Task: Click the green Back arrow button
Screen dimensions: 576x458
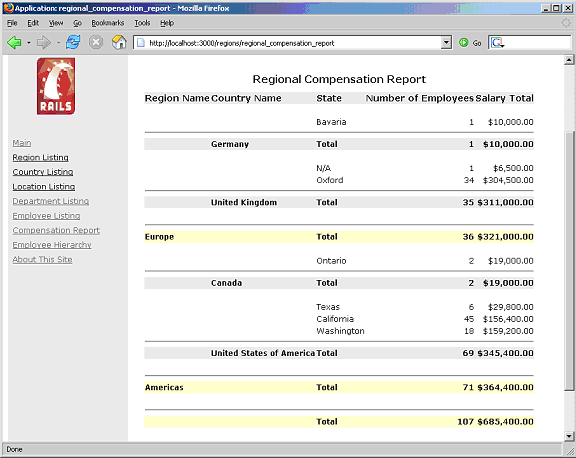Action: pyautogui.click(x=14, y=43)
